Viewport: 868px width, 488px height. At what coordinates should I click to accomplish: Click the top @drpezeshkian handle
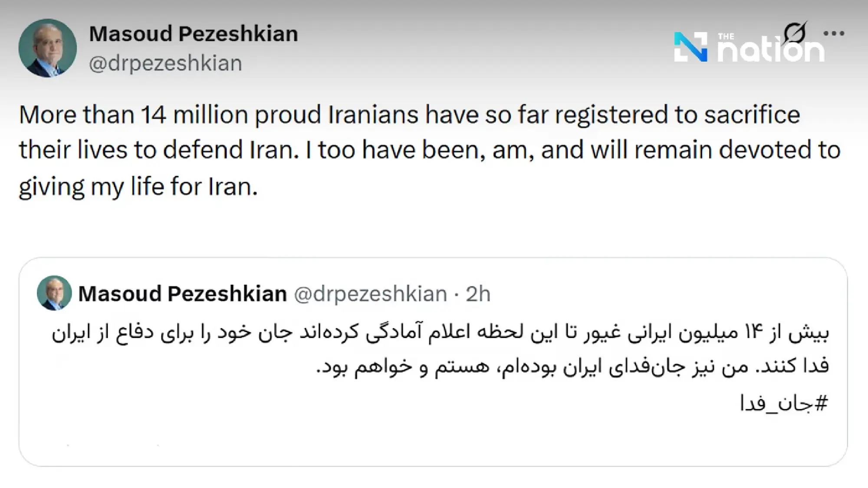tap(165, 63)
